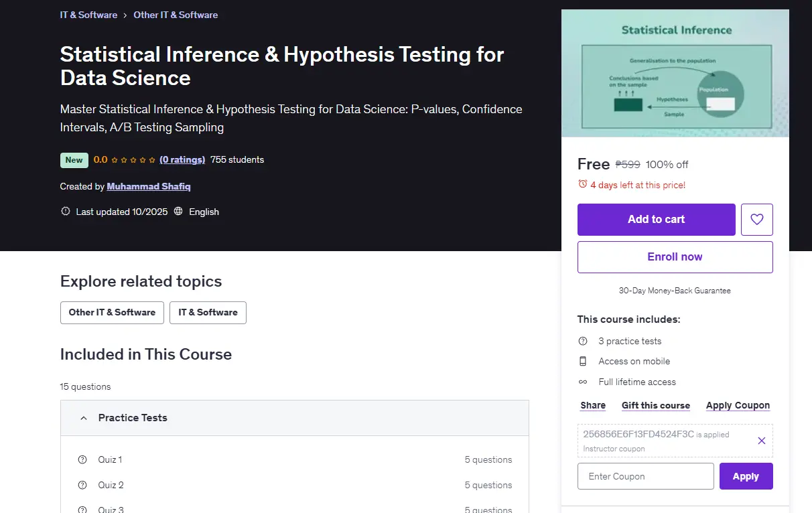The width and height of the screenshot is (812, 513).
Task: Open the (0 ratings) link
Action: 182,159
